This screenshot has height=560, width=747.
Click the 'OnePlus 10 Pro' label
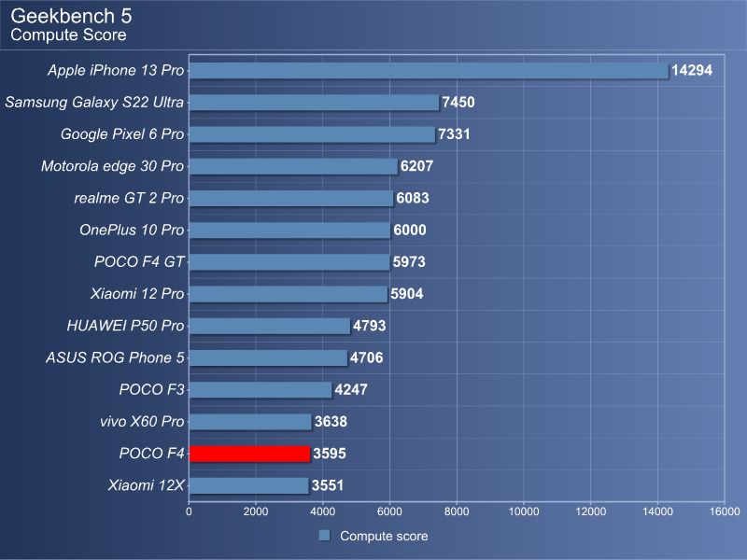point(132,230)
